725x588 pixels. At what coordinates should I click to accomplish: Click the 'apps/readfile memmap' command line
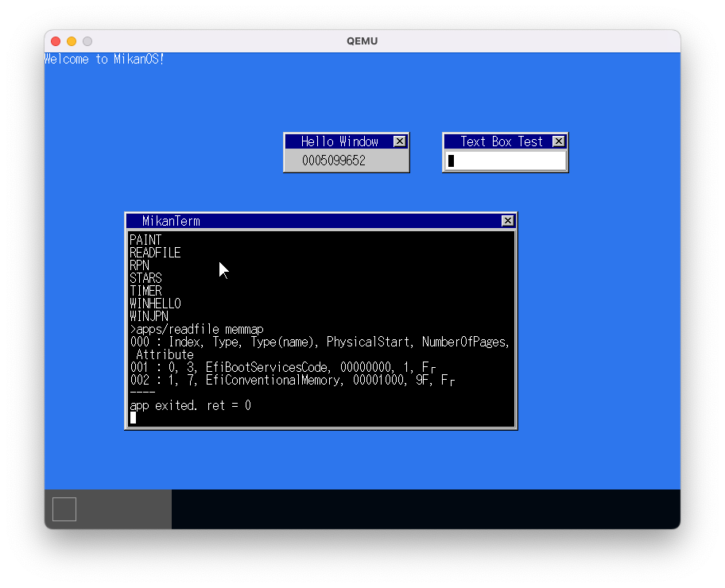(x=197, y=329)
